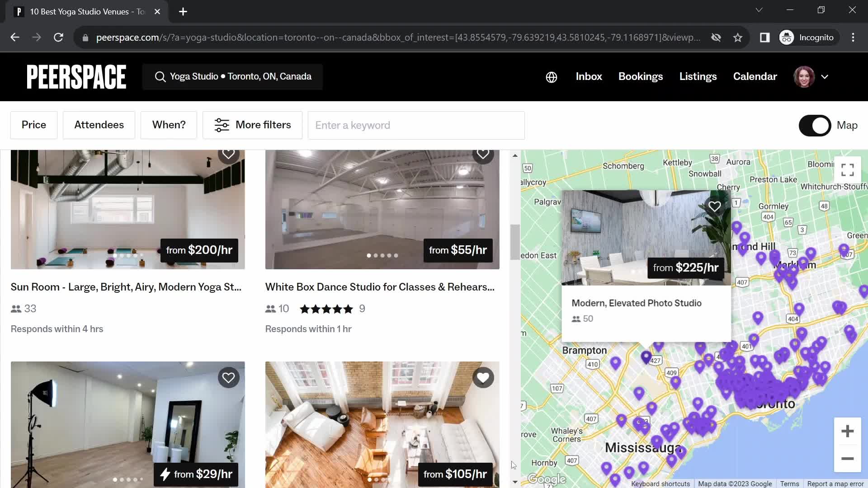Toggle the heart favorite on bottom-right listing
The height and width of the screenshot is (488, 868).
(x=483, y=377)
